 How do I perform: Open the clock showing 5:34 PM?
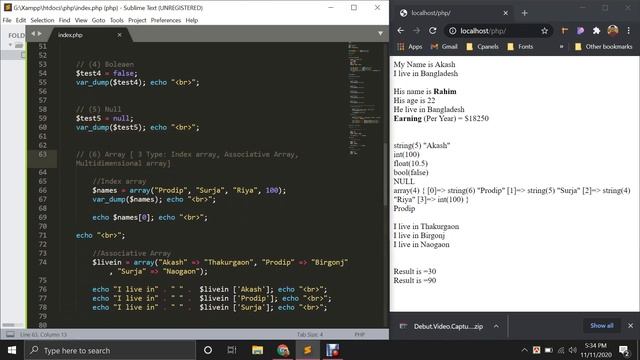point(596,350)
